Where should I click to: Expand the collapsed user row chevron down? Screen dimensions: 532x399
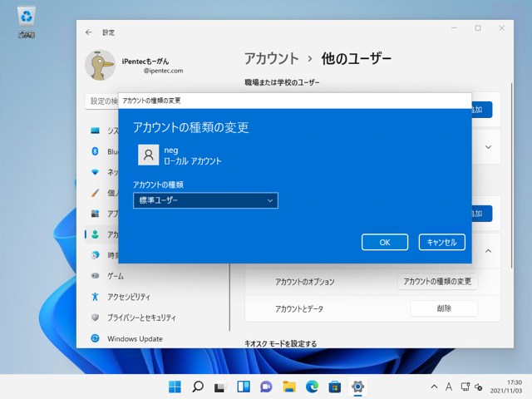(488, 147)
